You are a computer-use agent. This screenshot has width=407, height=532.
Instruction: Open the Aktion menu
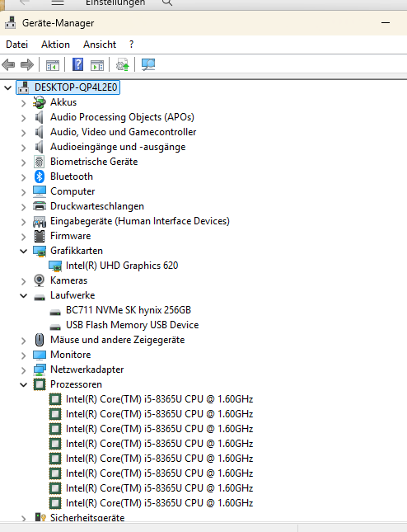(55, 45)
